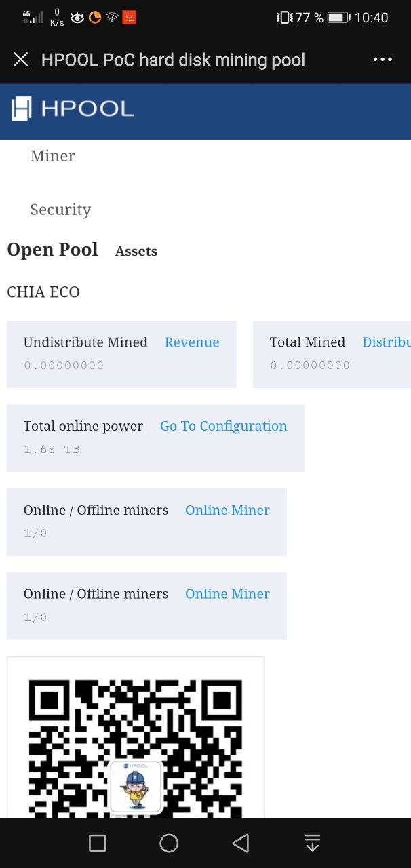Tap the 4G signal strength indicator
Viewport: 411px width, 868px height.
coord(33,17)
